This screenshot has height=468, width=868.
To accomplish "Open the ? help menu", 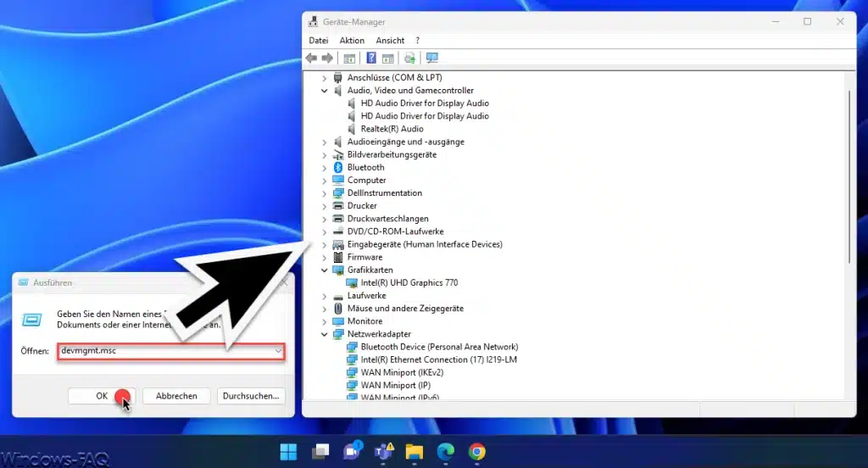I will click(x=417, y=41).
